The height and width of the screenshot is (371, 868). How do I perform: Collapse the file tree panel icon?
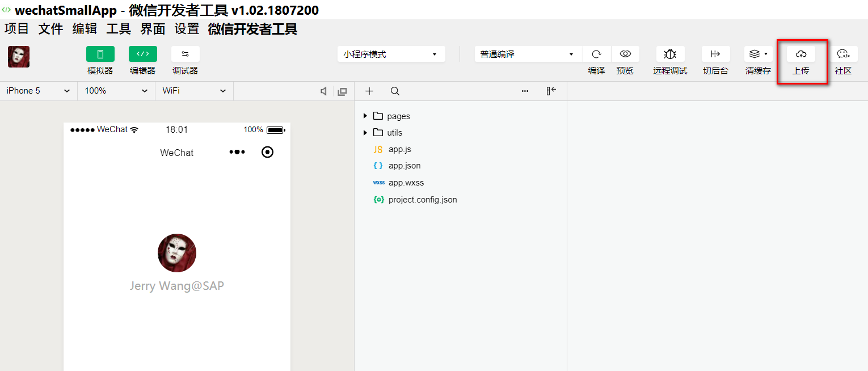click(551, 91)
